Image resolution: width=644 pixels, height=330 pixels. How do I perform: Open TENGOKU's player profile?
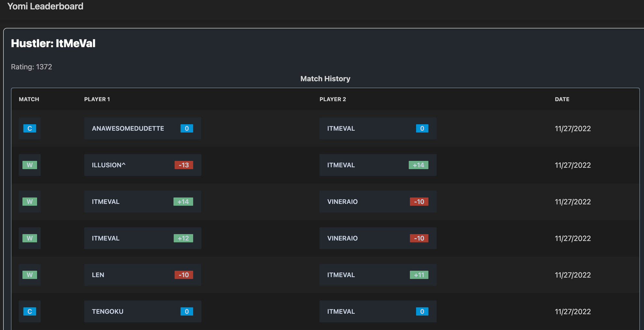pos(108,312)
